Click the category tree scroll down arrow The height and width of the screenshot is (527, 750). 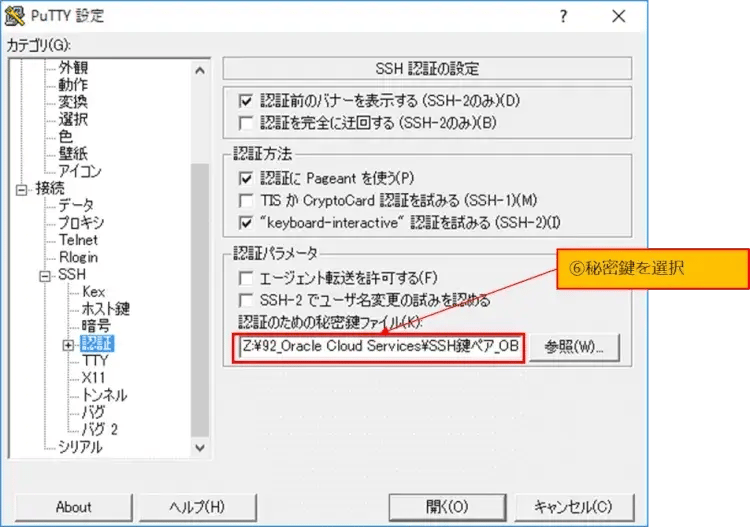pyautogui.click(x=200, y=449)
